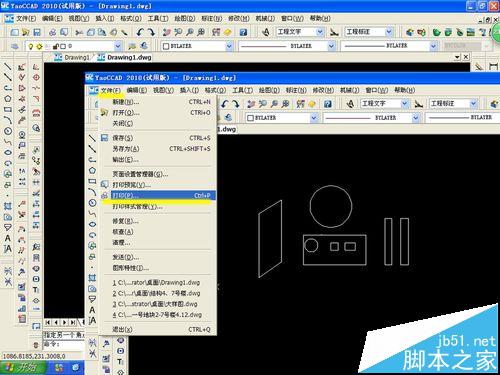Expand the BYLAYER linetype dropdown in back window
The height and width of the screenshot is (375, 500).
click(331, 46)
